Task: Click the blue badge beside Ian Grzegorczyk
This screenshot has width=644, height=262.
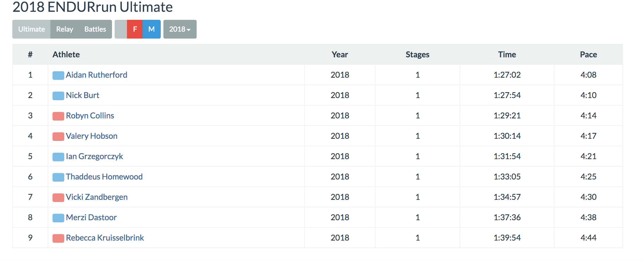Action: pyautogui.click(x=58, y=157)
